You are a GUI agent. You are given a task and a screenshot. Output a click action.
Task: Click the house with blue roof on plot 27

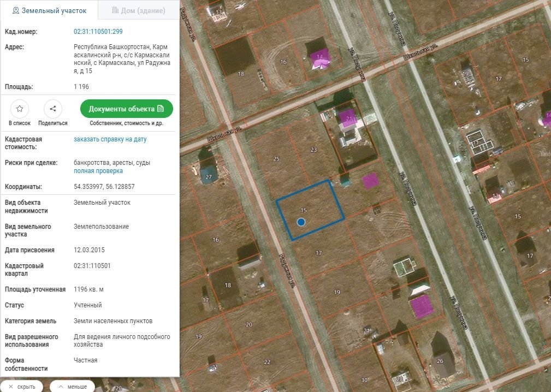[209, 174]
